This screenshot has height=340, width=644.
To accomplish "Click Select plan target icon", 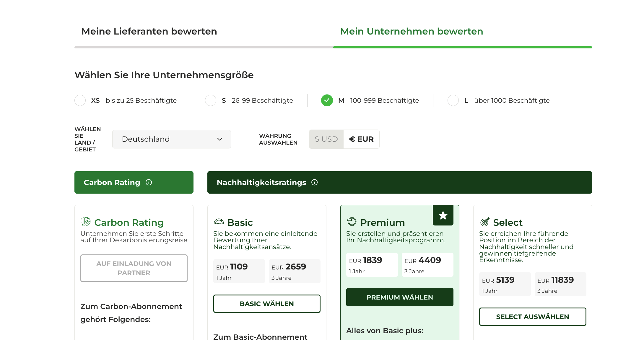I will tap(485, 222).
